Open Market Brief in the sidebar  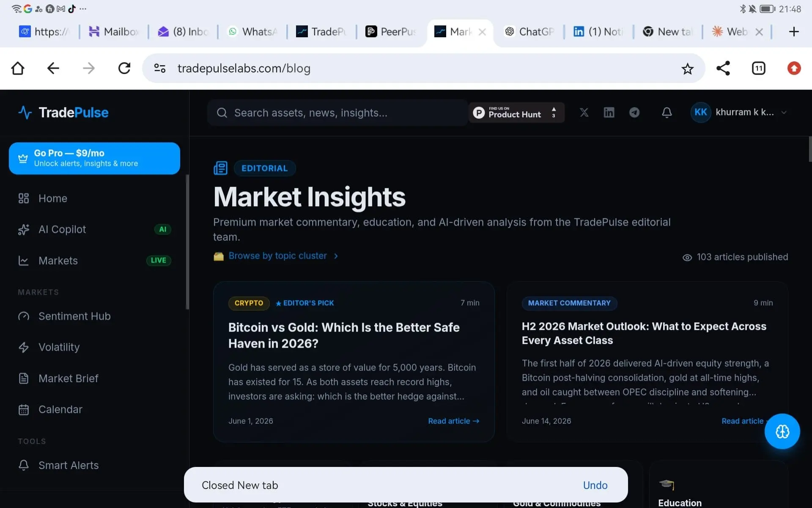[x=94, y=378]
